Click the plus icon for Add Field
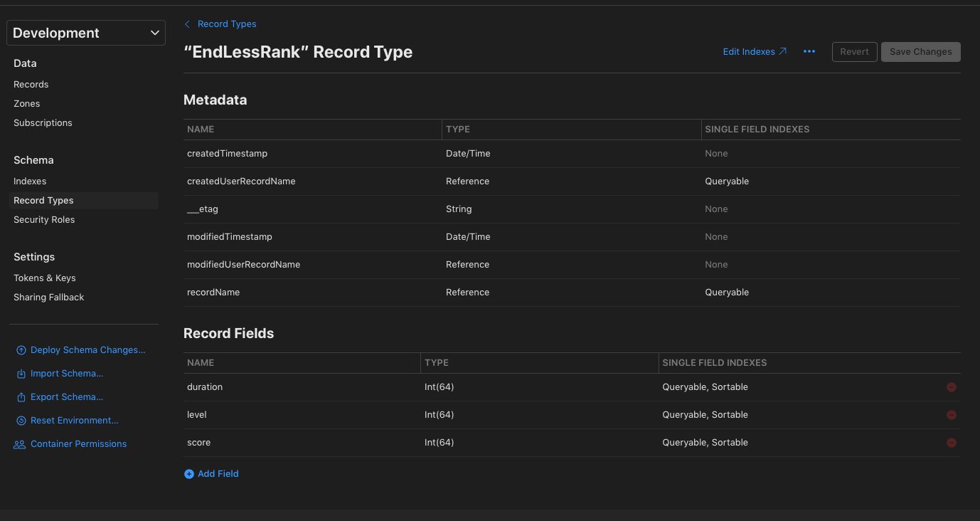980x521 pixels. tap(189, 474)
